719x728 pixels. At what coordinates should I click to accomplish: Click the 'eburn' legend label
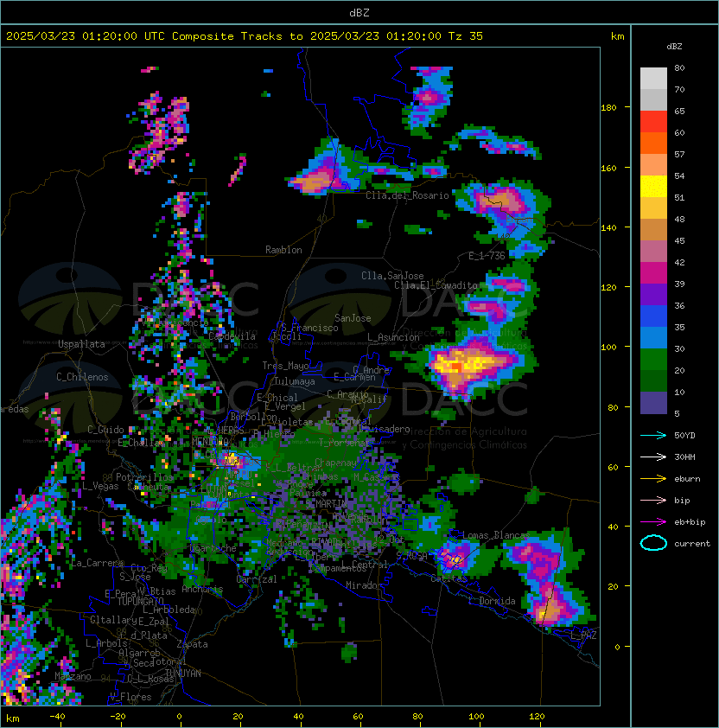click(687, 479)
